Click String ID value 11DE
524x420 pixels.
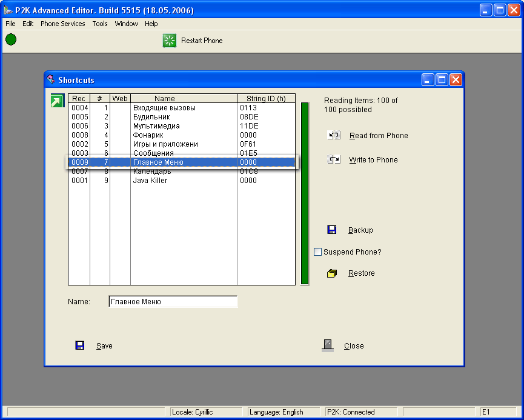click(x=249, y=125)
